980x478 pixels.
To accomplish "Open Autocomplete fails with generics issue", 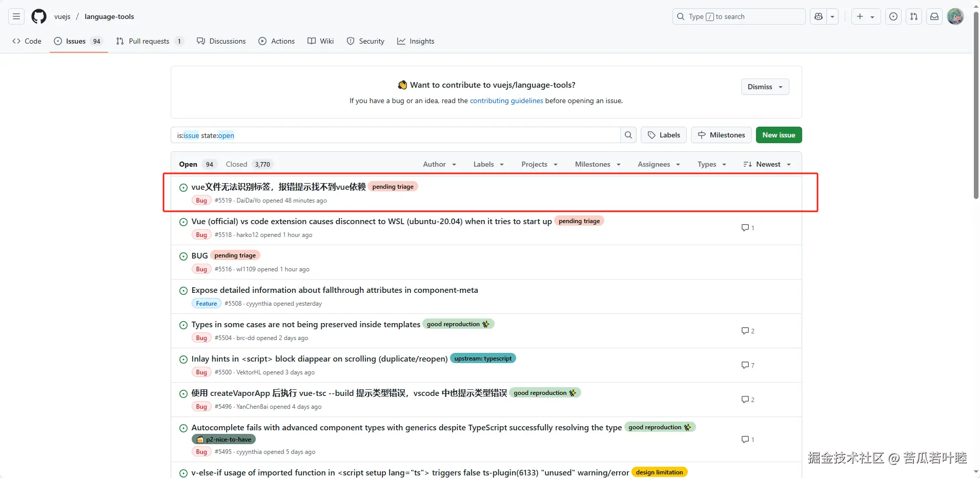I will pyautogui.click(x=406, y=427).
